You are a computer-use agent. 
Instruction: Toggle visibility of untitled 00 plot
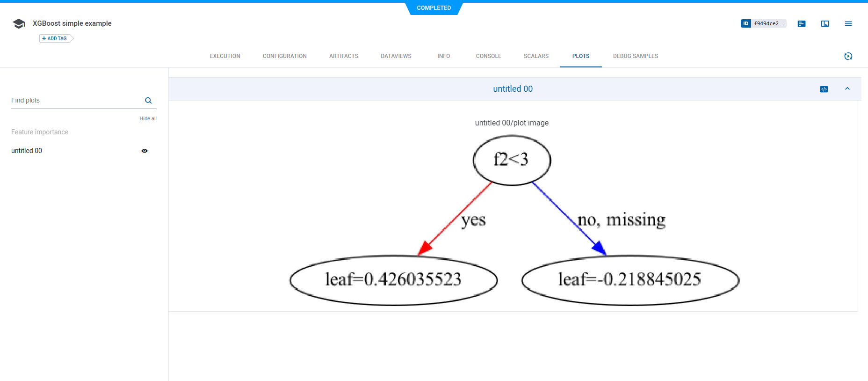click(145, 151)
